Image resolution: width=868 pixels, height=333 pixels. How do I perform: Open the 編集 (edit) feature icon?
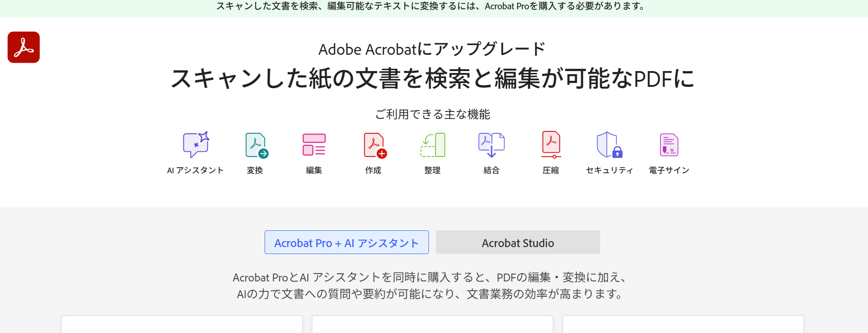tap(314, 144)
